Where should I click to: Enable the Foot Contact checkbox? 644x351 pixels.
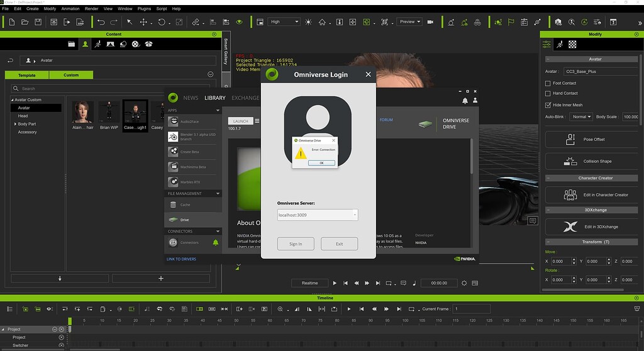[x=548, y=83]
